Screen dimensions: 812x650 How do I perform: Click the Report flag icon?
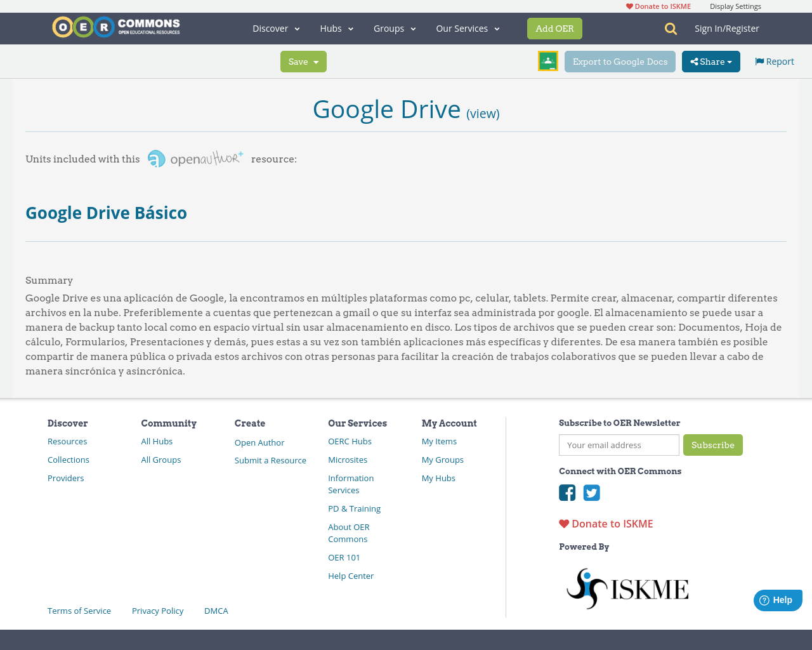click(x=759, y=60)
